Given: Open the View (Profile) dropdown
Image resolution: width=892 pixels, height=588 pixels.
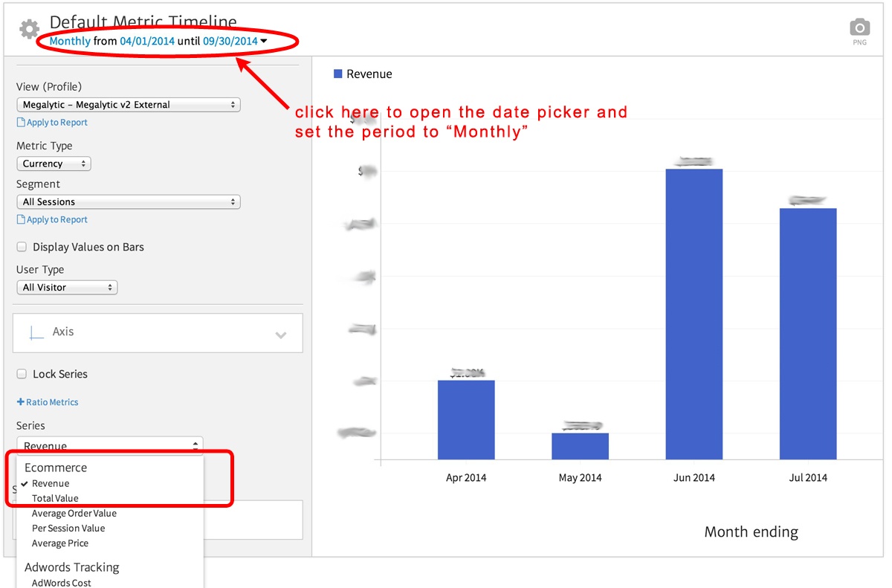Looking at the screenshot, I should (x=128, y=104).
